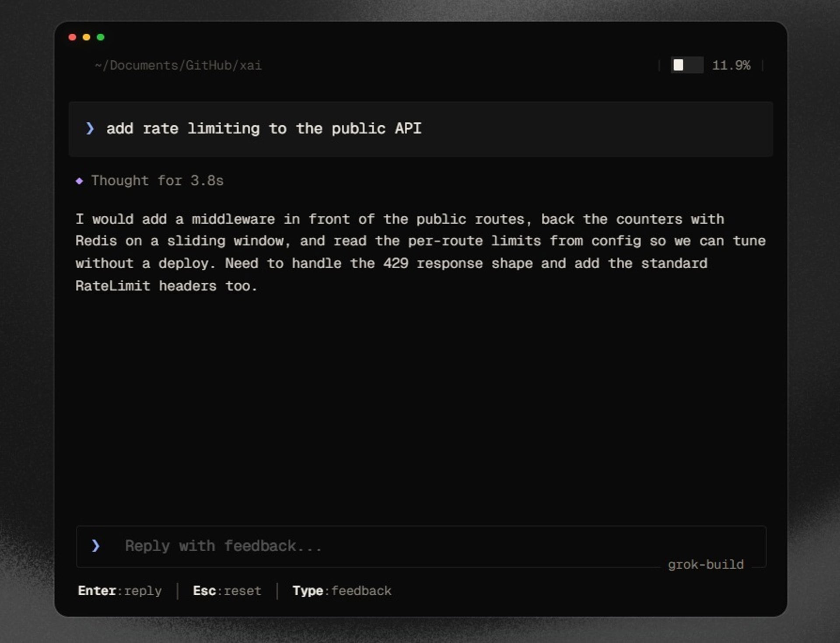Expand the "Thought for 3.8s" section
840x643 pixels.
[x=157, y=181]
